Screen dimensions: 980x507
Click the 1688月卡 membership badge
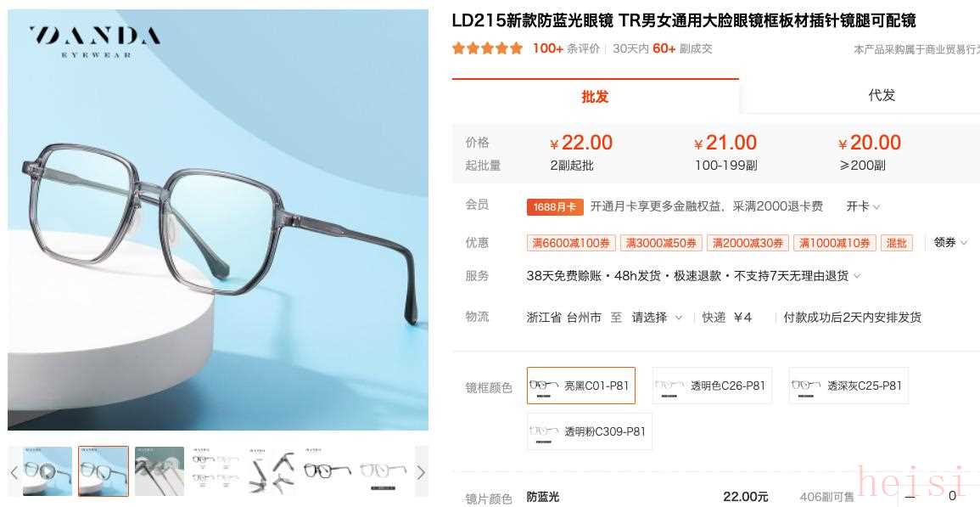[x=555, y=206]
